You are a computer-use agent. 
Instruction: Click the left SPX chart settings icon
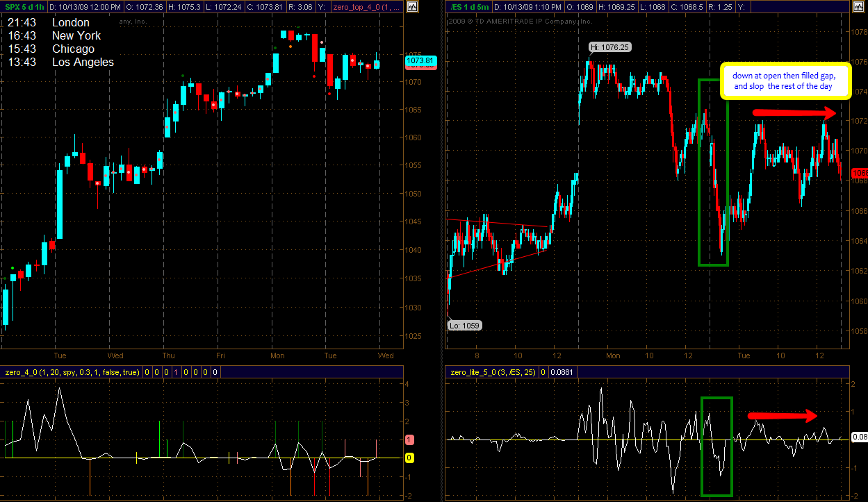(413, 6)
